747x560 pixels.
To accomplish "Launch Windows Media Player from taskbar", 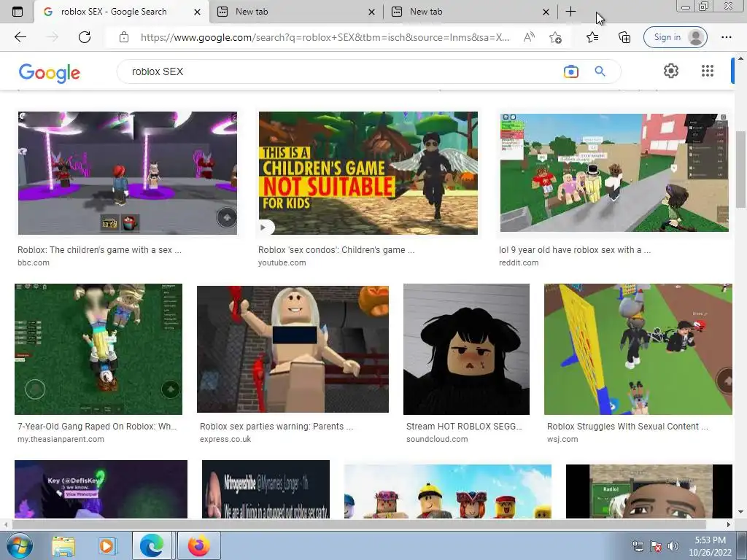I will (107, 545).
